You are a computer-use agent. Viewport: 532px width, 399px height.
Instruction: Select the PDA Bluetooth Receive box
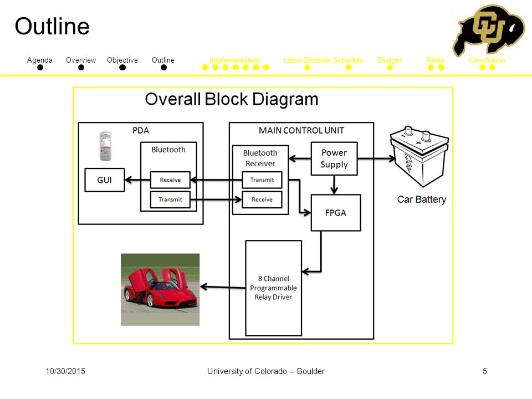[170, 180]
